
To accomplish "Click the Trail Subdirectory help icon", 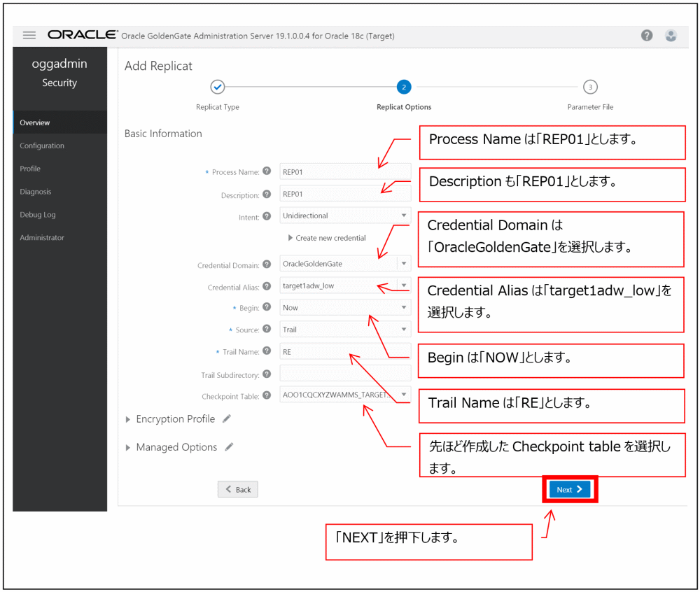I will (267, 374).
